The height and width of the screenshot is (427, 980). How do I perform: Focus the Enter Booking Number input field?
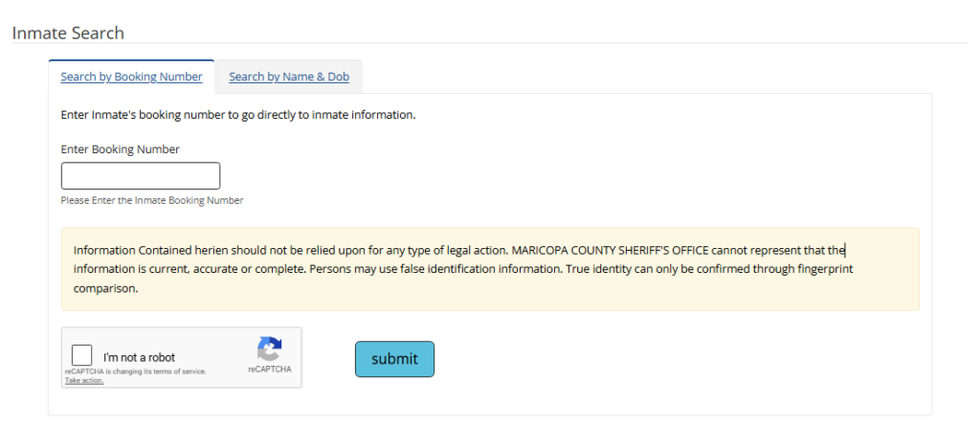141,176
